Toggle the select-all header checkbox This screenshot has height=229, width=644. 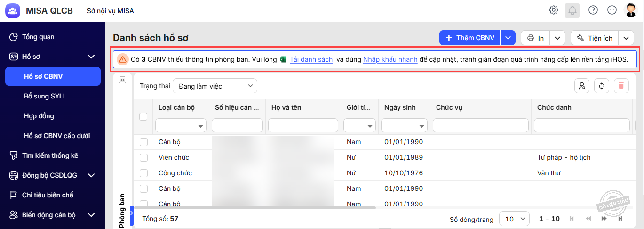[143, 117]
